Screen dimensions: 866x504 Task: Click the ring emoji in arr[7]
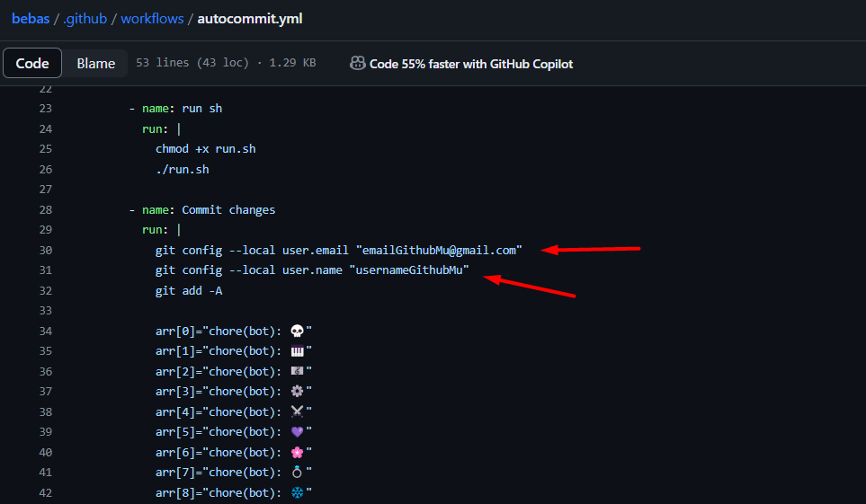(x=298, y=473)
